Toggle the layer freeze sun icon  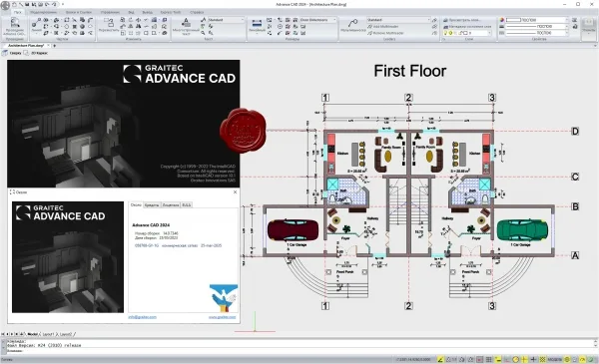[450, 33]
